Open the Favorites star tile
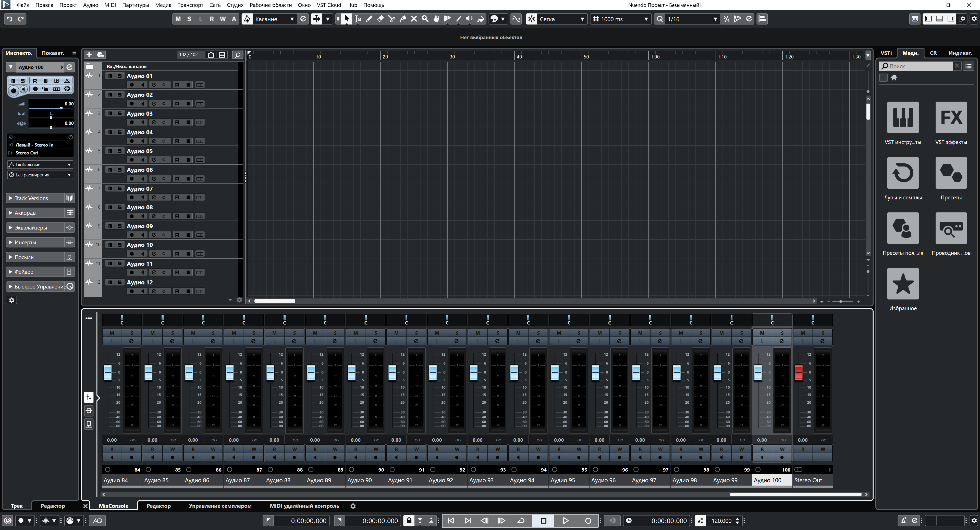This screenshot has width=980, height=530. 902,284
